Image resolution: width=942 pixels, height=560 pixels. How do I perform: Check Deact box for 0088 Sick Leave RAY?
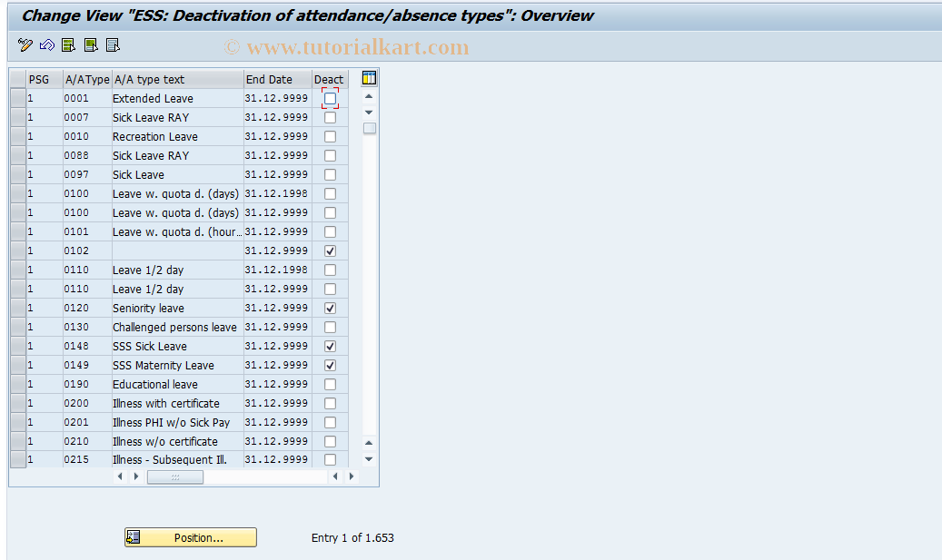(330, 155)
